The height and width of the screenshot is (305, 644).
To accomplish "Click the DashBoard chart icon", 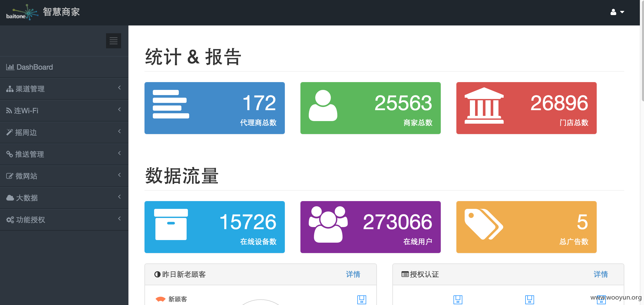I will point(10,67).
